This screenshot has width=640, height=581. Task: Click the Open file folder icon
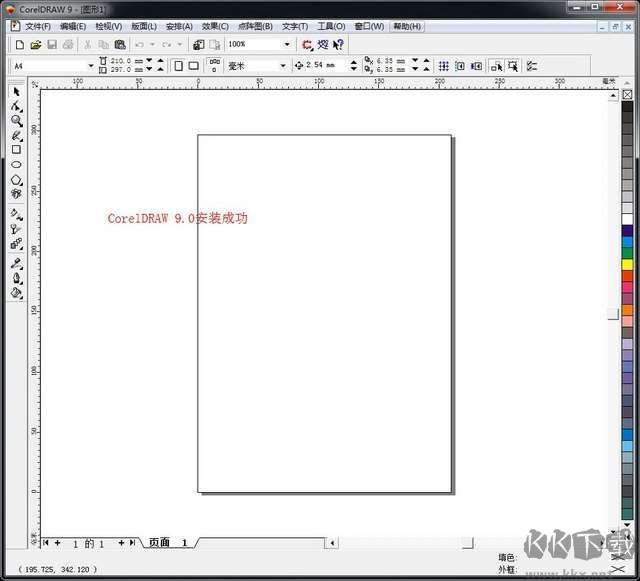tap(36, 45)
